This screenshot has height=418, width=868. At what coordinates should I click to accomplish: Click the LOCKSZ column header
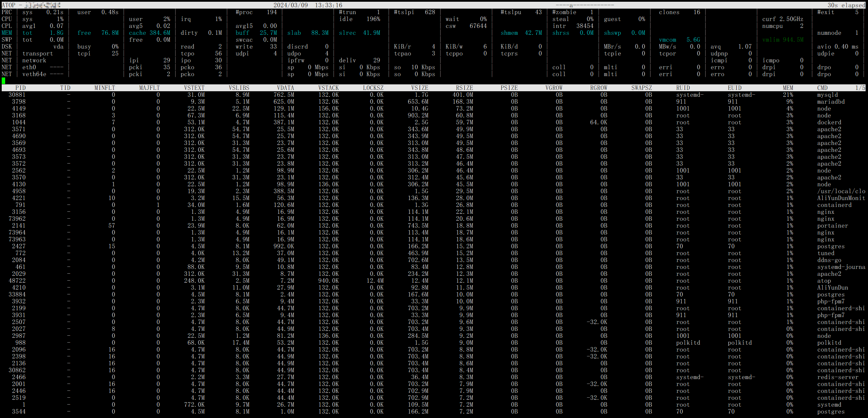(373, 88)
